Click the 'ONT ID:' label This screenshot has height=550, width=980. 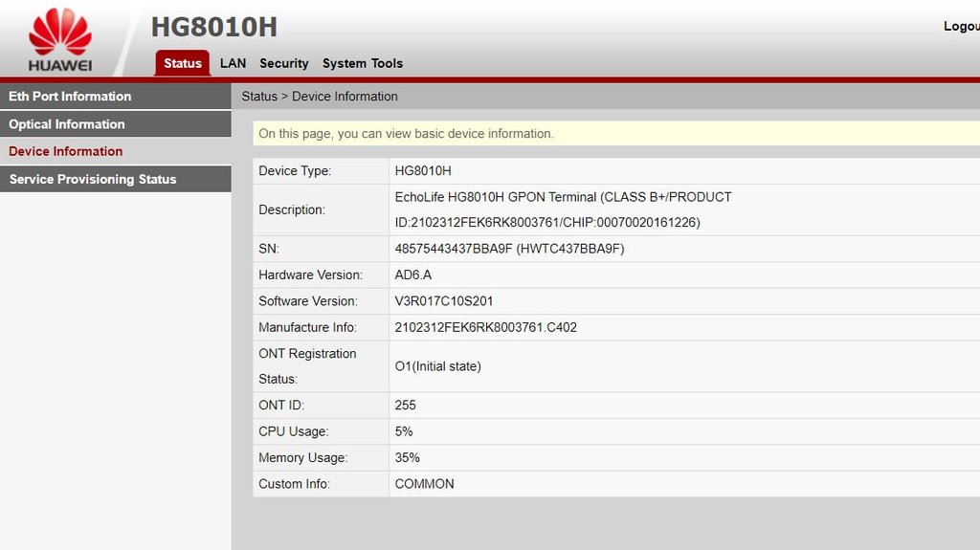click(x=281, y=405)
